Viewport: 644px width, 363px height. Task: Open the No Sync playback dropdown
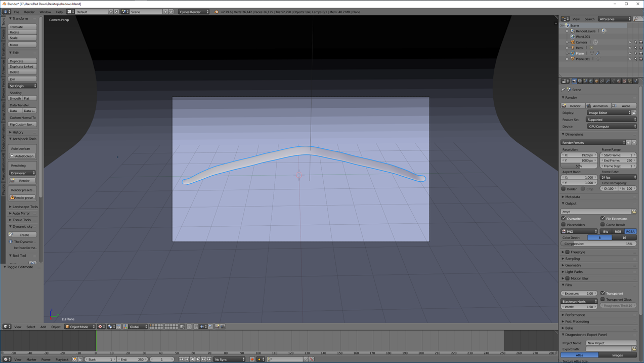(229, 359)
